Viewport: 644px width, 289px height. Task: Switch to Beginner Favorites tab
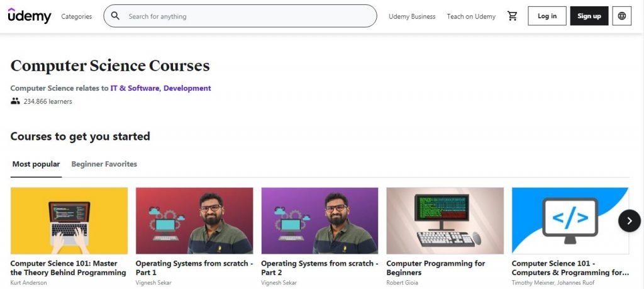[x=104, y=164]
